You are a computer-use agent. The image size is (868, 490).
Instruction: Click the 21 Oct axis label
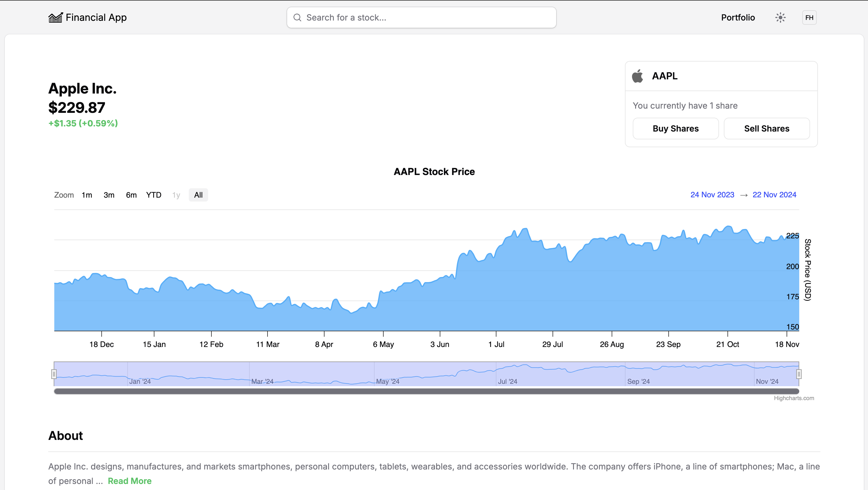tap(727, 344)
